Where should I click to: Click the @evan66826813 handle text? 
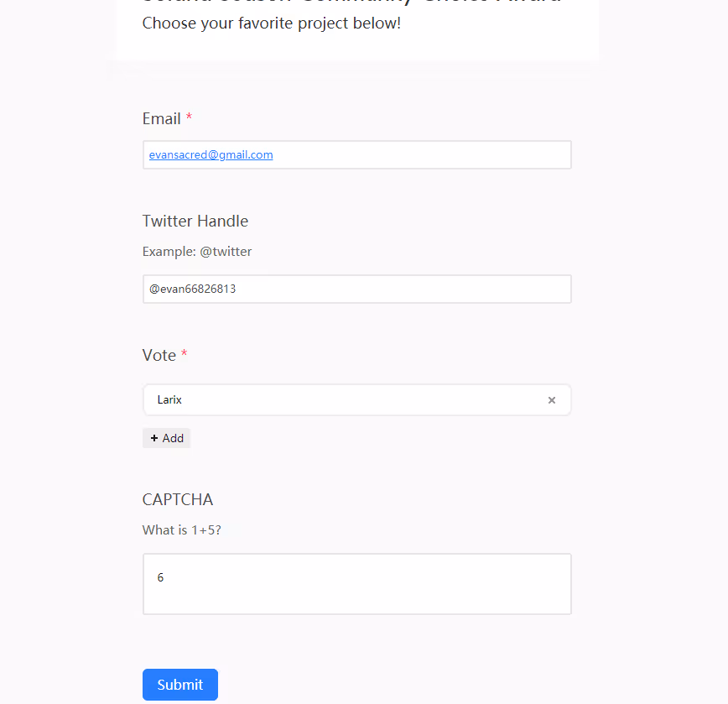pos(192,289)
